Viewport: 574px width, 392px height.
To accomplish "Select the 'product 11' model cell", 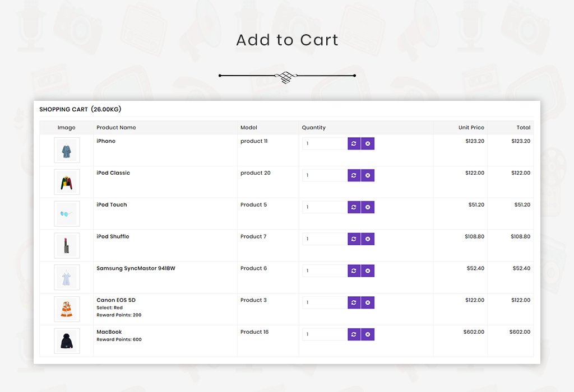I will (254, 141).
